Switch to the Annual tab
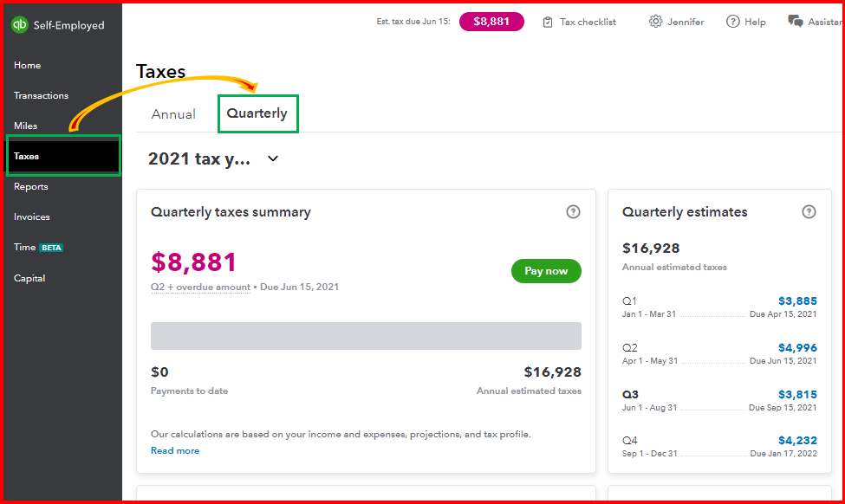 pyautogui.click(x=173, y=113)
